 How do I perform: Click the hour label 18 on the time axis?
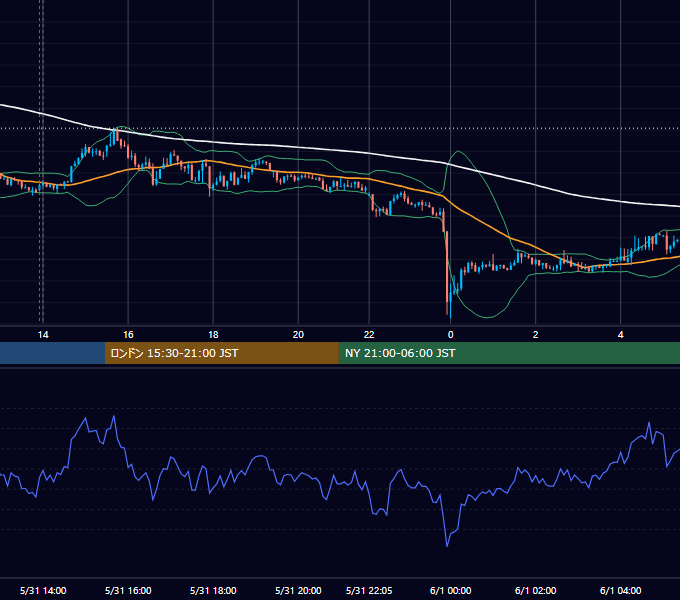213,335
